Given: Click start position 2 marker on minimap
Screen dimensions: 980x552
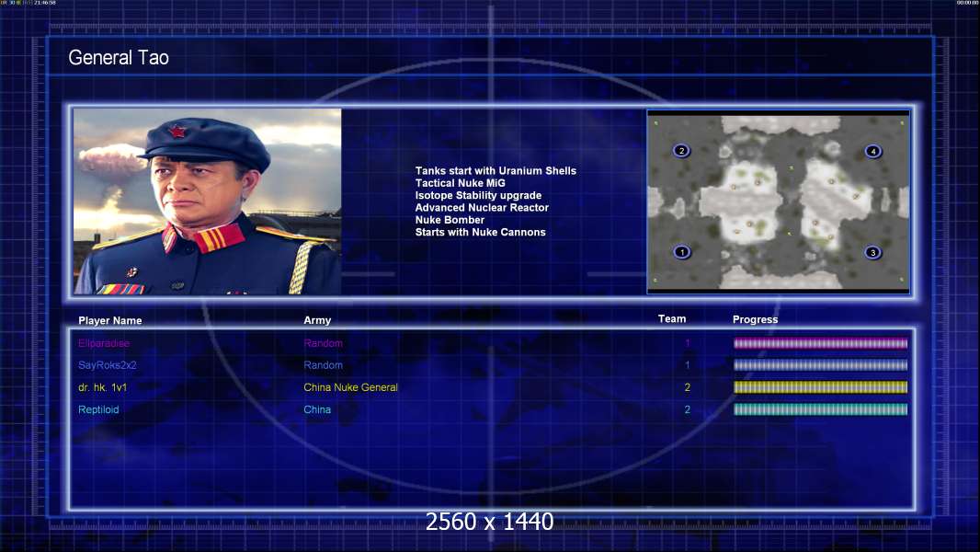Looking at the screenshot, I should tap(681, 151).
